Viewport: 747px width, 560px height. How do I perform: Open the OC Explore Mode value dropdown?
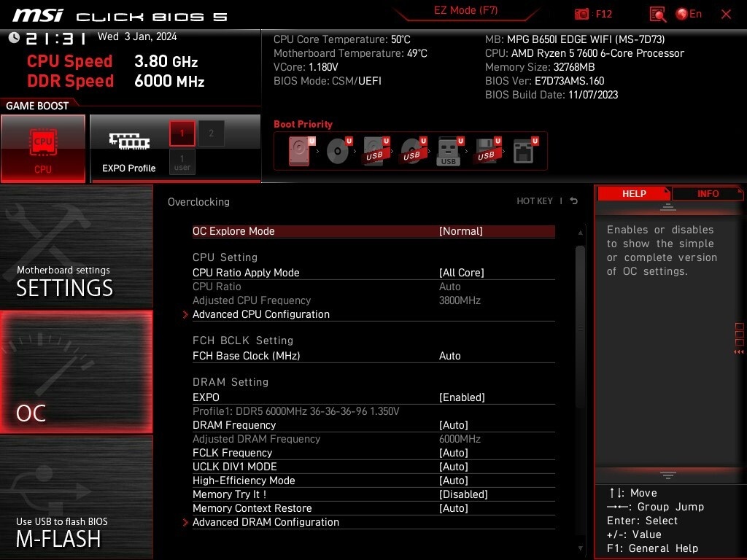pos(460,231)
